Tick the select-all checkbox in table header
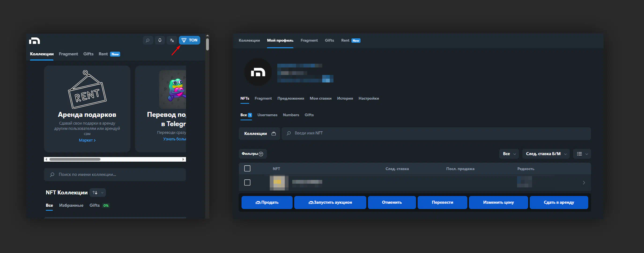Image resolution: width=644 pixels, height=253 pixels. point(247,168)
